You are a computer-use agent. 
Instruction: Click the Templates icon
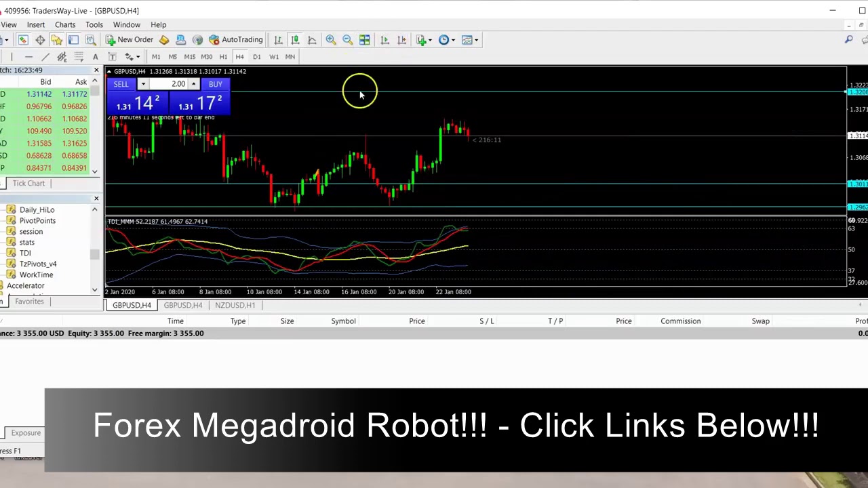click(x=467, y=40)
